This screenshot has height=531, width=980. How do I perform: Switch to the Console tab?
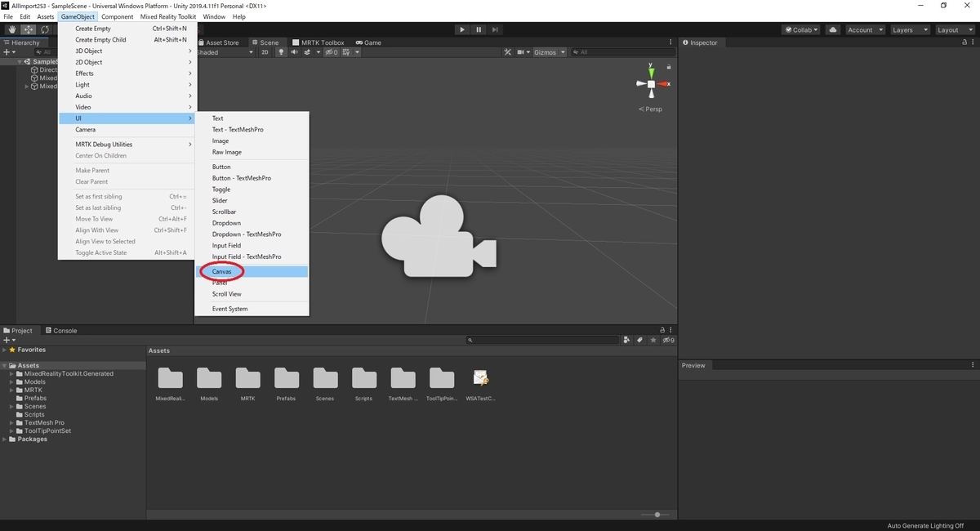pyautogui.click(x=60, y=331)
